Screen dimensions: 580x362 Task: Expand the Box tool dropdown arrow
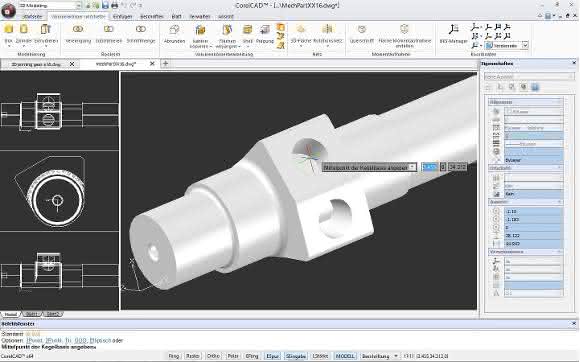(8, 47)
